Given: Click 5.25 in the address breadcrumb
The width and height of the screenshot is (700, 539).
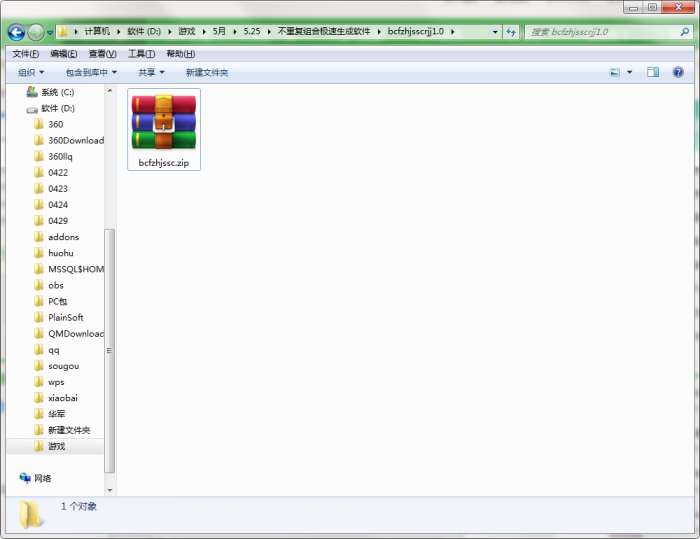Looking at the screenshot, I should [252, 31].
